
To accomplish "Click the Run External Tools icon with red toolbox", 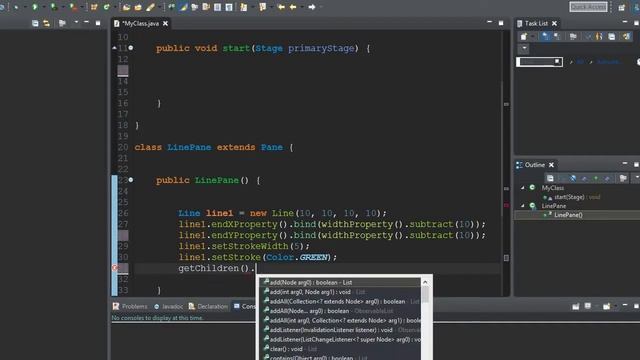I will pyautogui.click(x=73, y=7).
